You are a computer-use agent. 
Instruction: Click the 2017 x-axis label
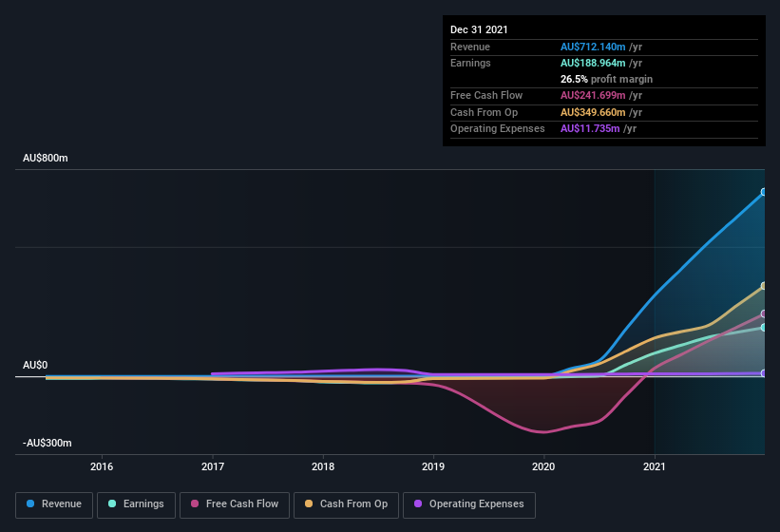point(213,466)
